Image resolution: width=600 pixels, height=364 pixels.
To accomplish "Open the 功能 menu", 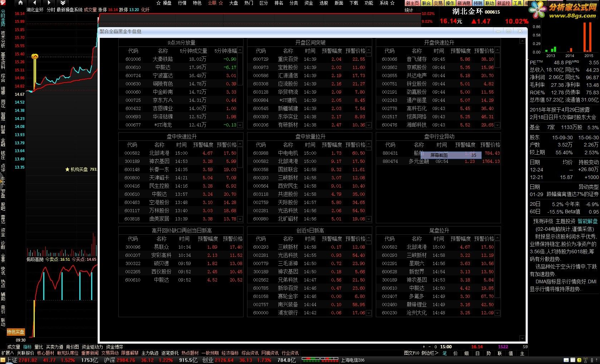I will tap(369, 3).
